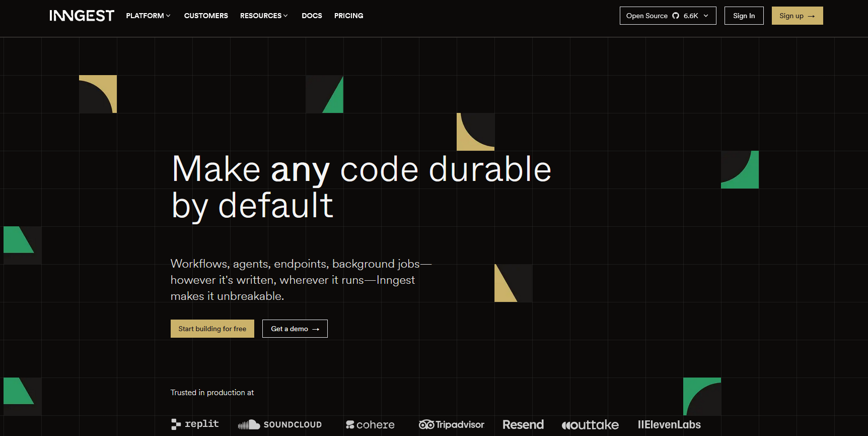Click the Tripadvisor owl logo
Image resolution: width=868 pixels, height=436 pixels.
[426, 424]
